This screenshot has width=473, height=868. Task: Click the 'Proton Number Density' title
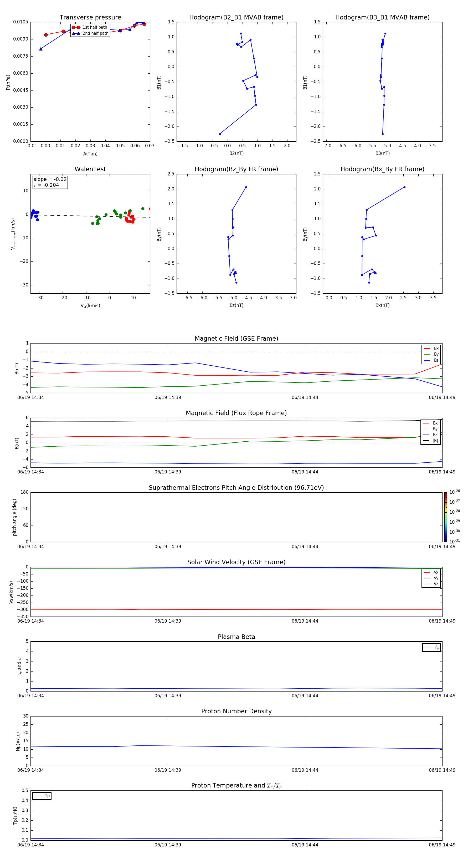point(236,711)
